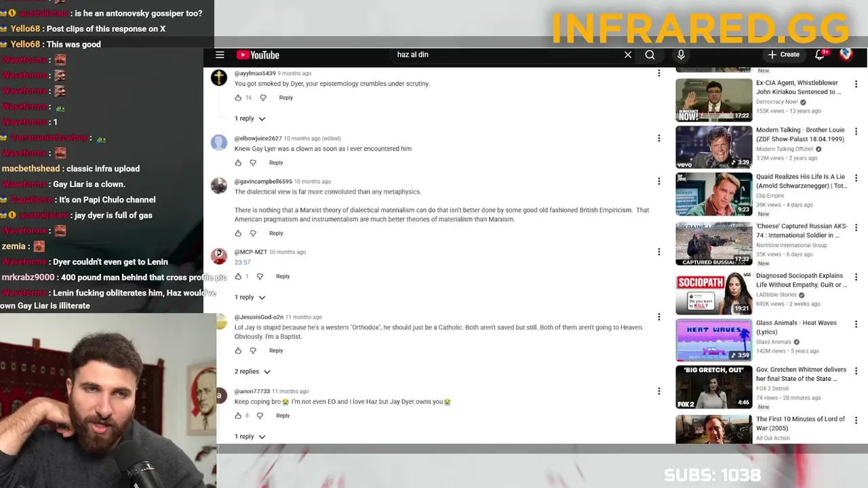Open the notifications bell
The width and height of the screenshot is (868, 488).
(x=820, y=55)
